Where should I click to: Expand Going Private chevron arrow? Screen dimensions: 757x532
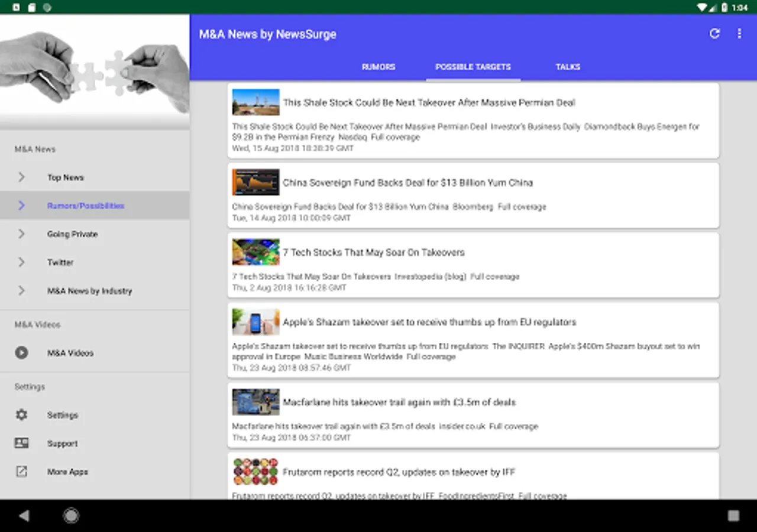click(x=21, y=234)
